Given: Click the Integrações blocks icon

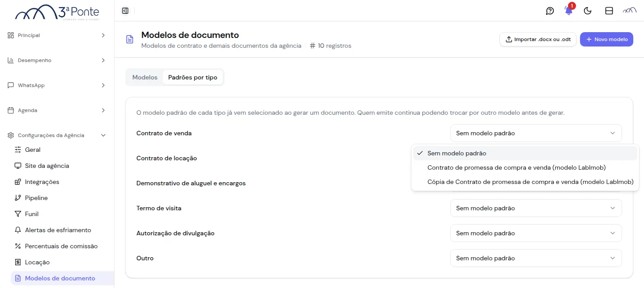Looking at the screenshot, I should [18, 182].
